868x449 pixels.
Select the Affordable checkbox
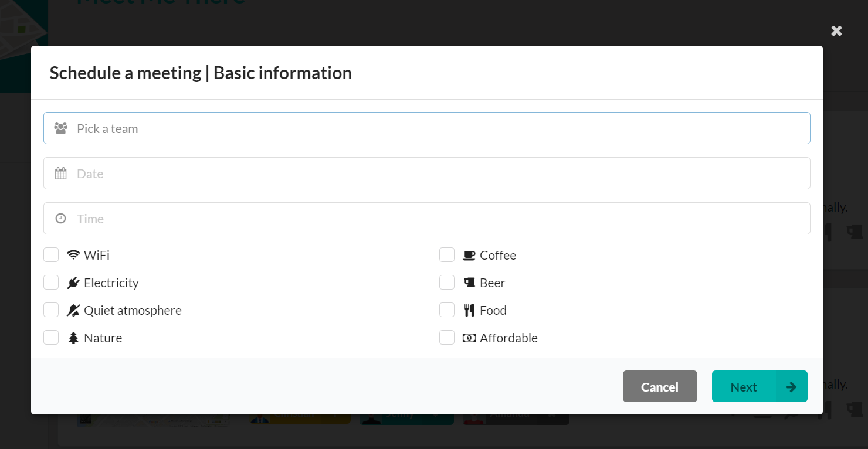pyautogui.click(x=447, y=338)
